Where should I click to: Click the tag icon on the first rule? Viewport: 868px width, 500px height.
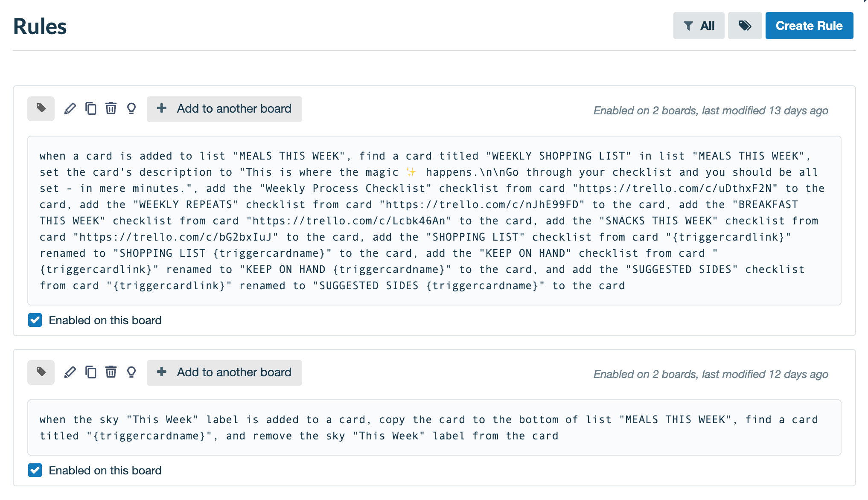[41, 109]
